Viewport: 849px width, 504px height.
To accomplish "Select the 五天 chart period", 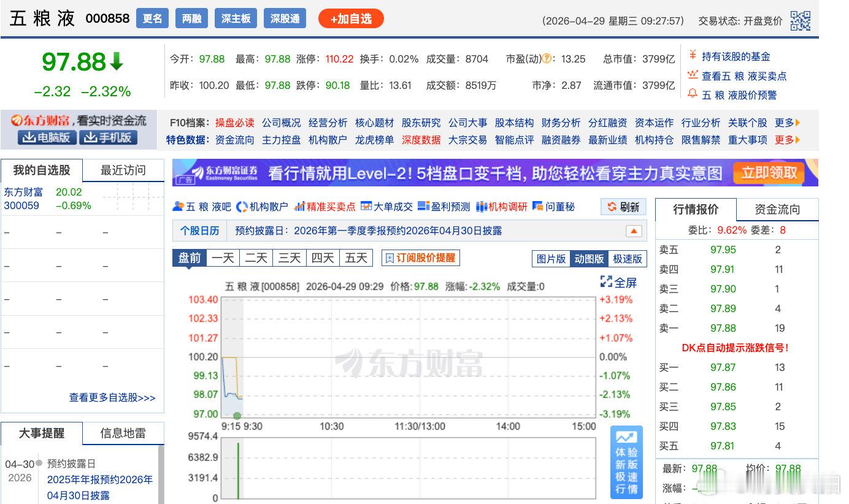I will pos(356,258).
